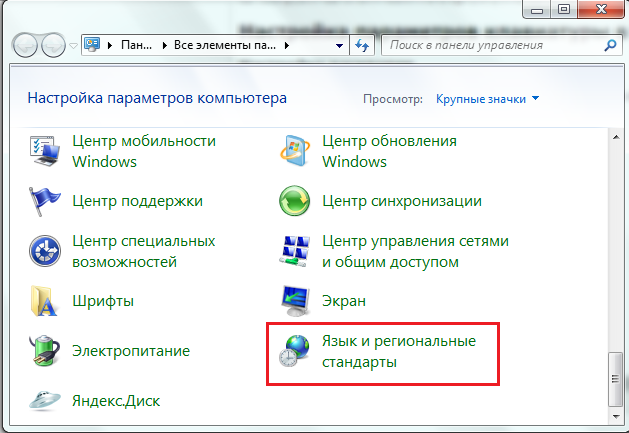Viewport: 629px width, 433px height.
Task: Click the Язык и региональные стандарты link
Action: pyautogui.click(x=398, y=352)
